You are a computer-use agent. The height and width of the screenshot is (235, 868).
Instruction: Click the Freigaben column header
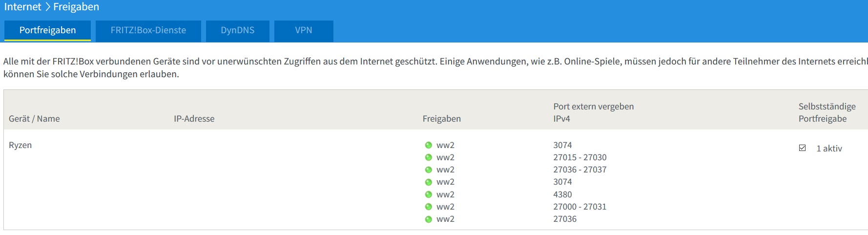[441, 119]
